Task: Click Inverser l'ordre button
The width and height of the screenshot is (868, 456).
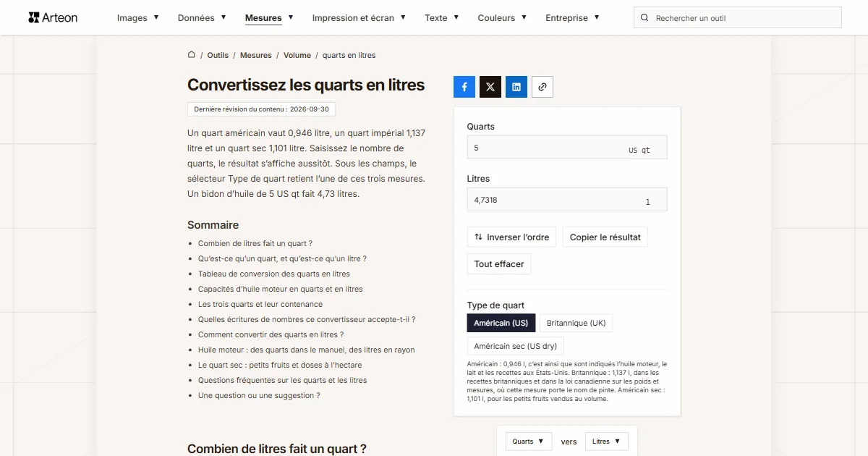Action: [511, 237]
